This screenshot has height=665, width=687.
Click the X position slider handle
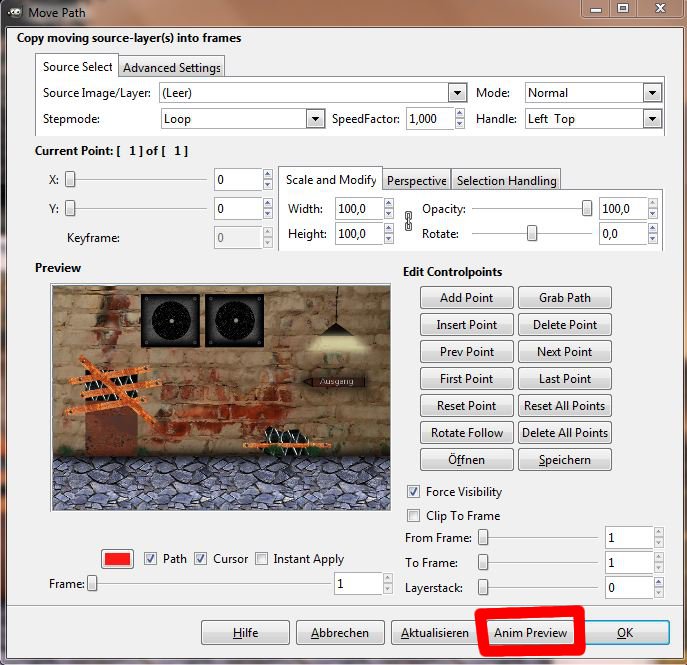point(70,179)
